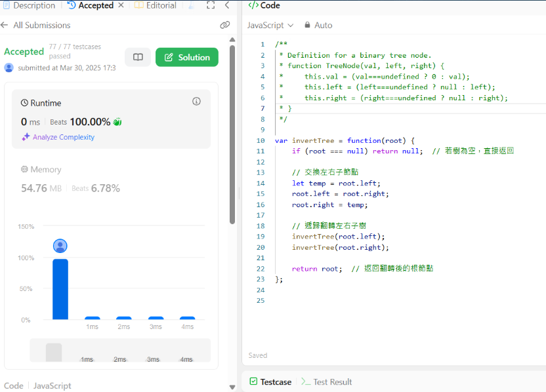546x392 pixels.
Task: Go back to All Submissions
Action: coord(35,25)
